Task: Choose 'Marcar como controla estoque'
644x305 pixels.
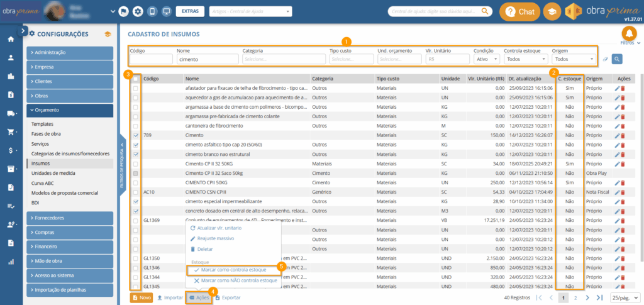Action: pos(234,270)
